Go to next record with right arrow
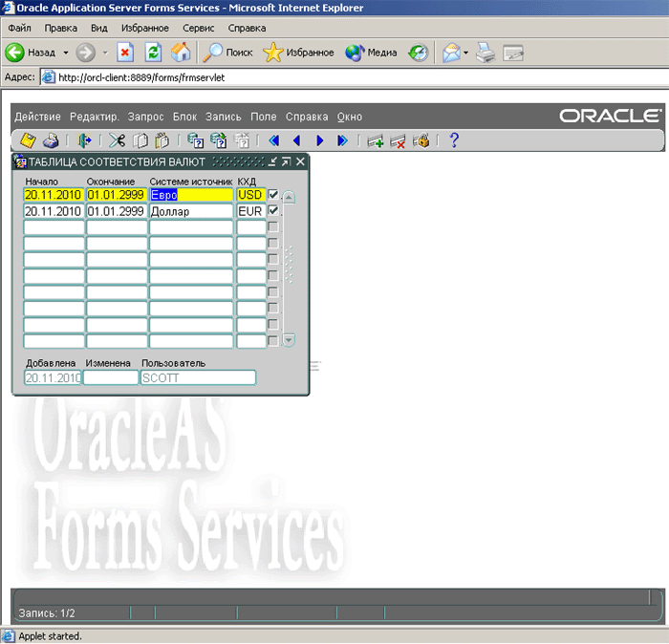The height and width of the screenshot is (644, 669). 319,140
